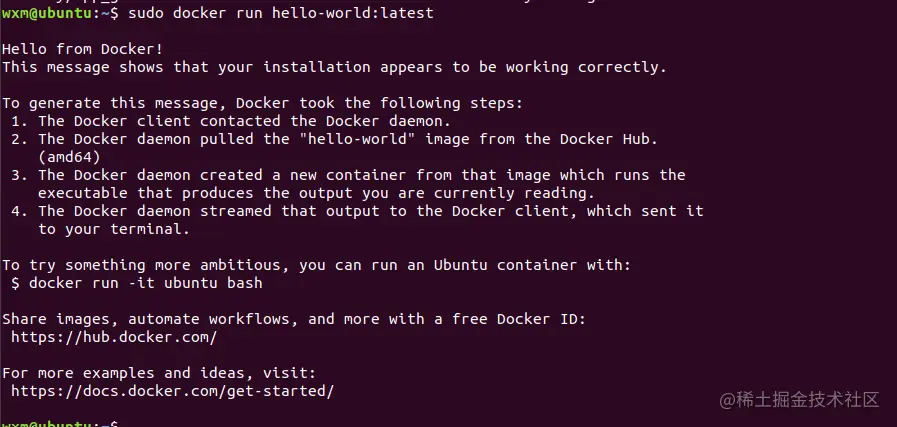The image size is (897, 427).
Task: Click the '(amd64)' text
Action: 69,157
